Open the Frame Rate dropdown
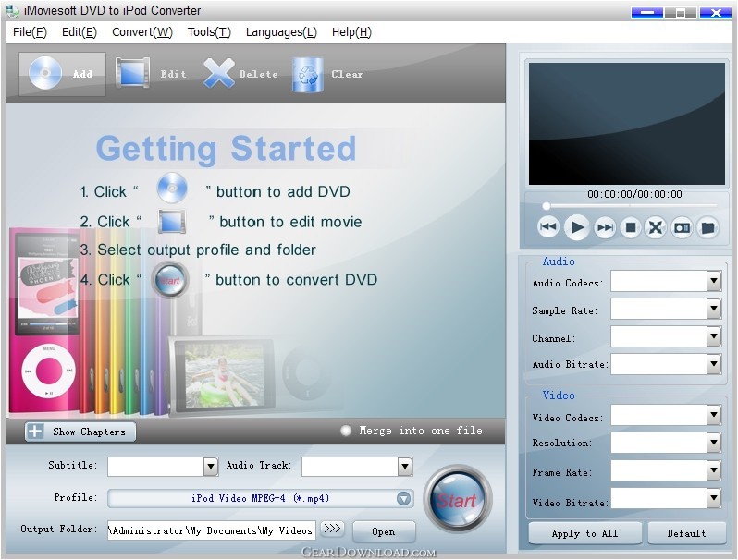 click(714, 470)
